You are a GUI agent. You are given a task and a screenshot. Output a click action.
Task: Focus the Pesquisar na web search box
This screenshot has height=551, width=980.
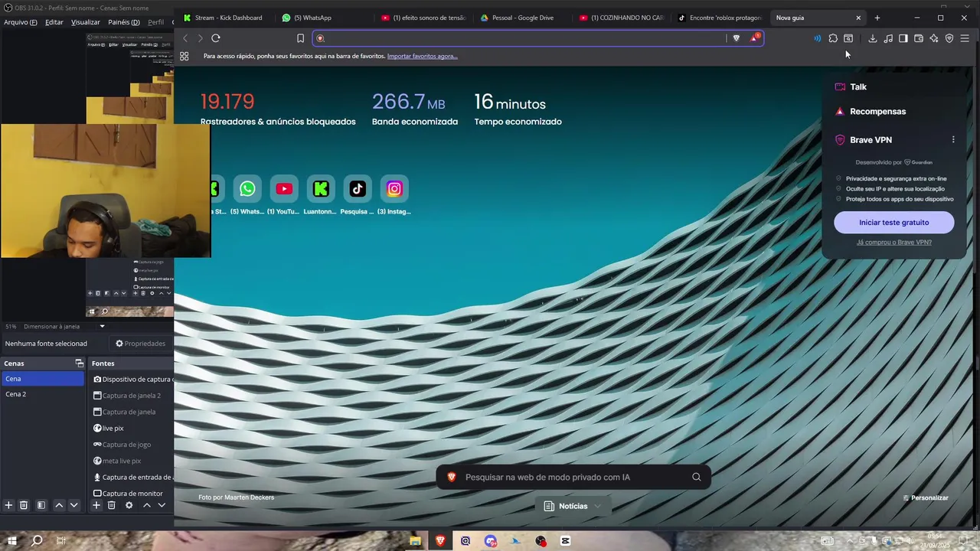coord(574,478)
